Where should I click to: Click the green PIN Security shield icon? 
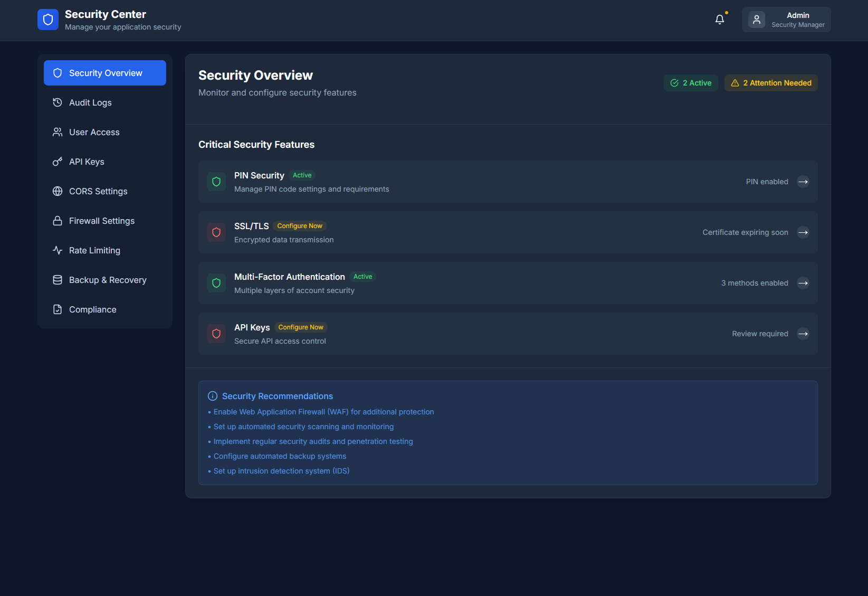coord(216,182)
